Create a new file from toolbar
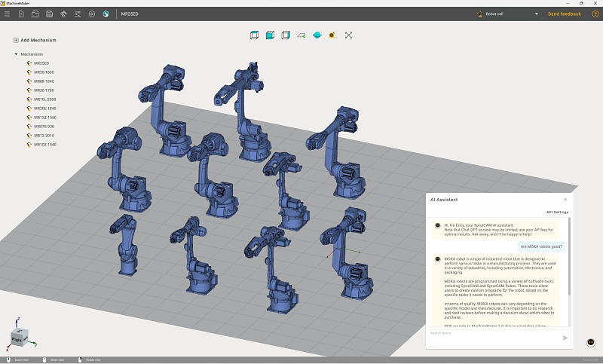This screenshot has width=603, height=364. pyautogui.click(x=21, y=14)
